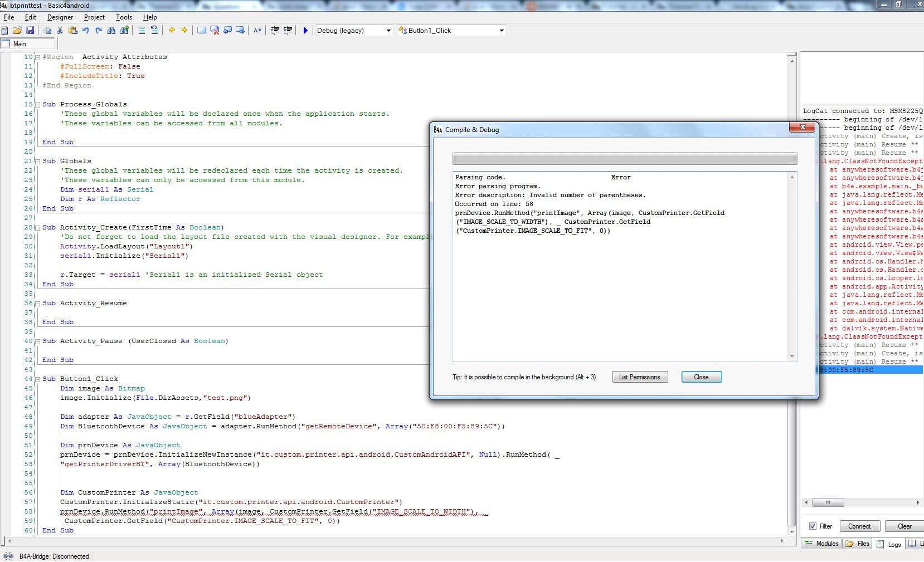
Task: Collapse the Button1_Click sub in the editor
Action: coord(37,379)
